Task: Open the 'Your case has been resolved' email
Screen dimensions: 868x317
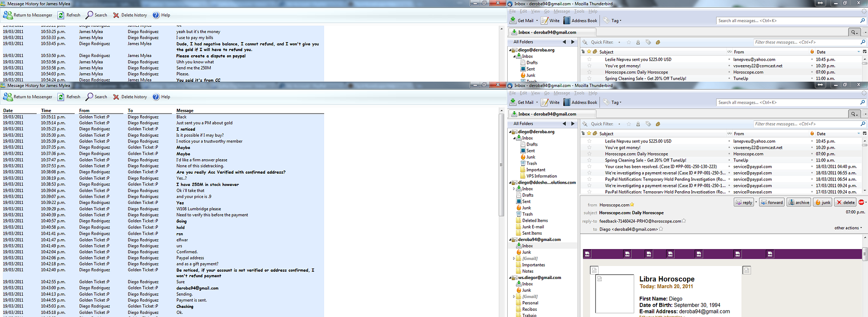Action: (x=660, y=166)
